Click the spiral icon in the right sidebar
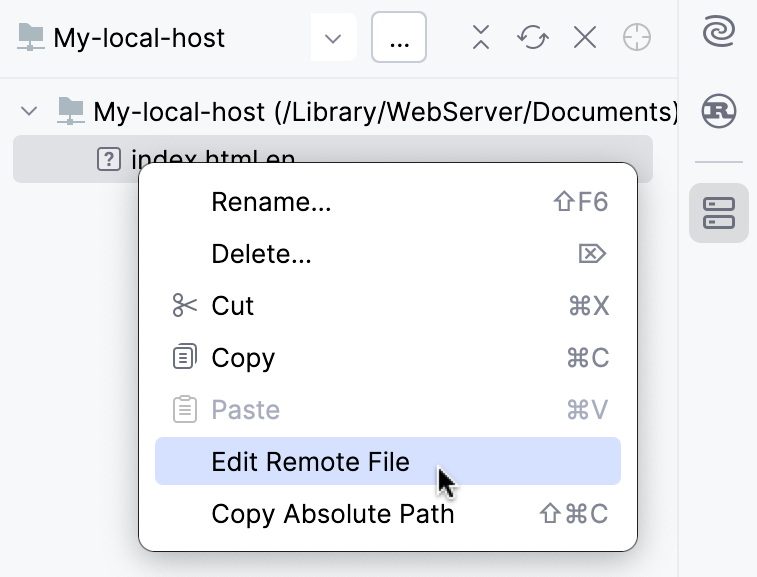Screen dimensions: 757x577 (x=718, y=33)
